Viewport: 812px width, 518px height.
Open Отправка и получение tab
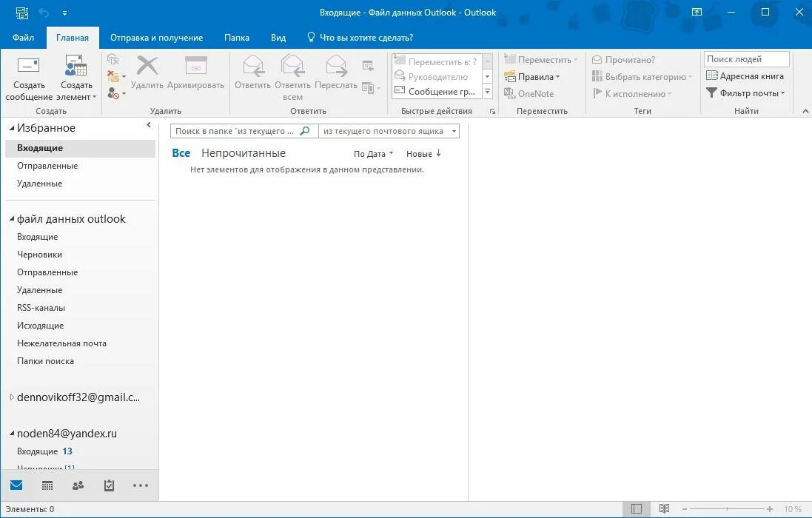click(x=156, y=37)
